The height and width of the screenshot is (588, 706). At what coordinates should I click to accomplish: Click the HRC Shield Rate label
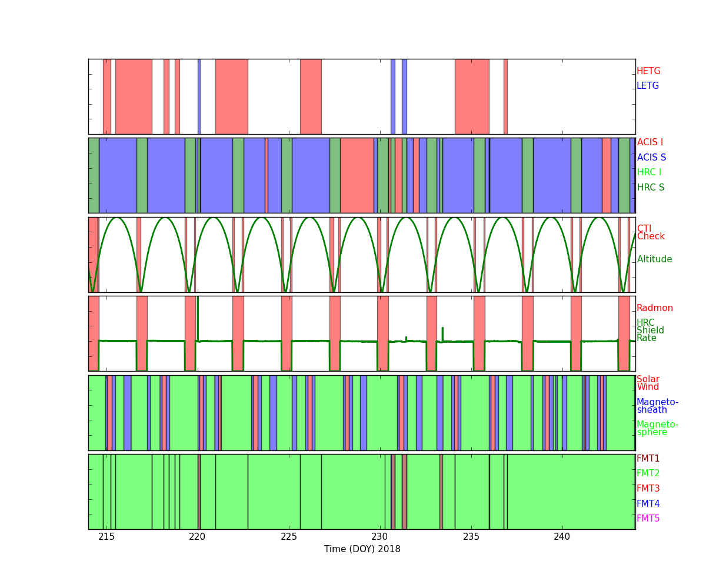pos(650,330)
